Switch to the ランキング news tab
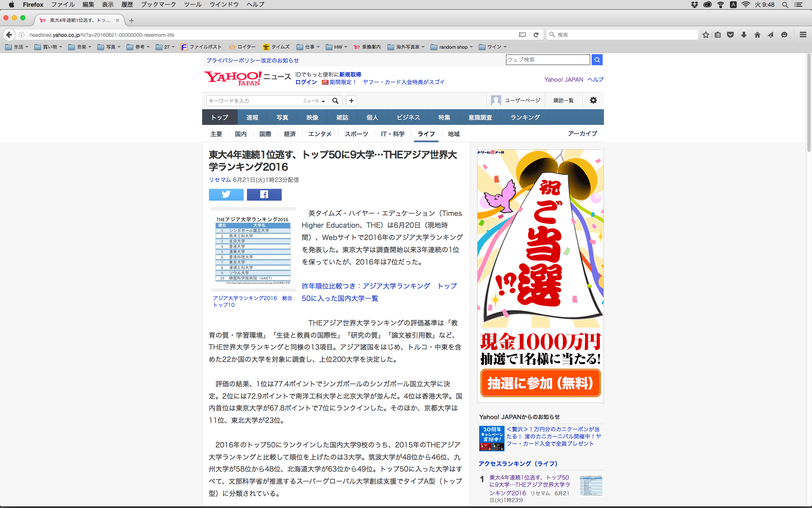This screenshot has height=508, width=812. [525, 117]
